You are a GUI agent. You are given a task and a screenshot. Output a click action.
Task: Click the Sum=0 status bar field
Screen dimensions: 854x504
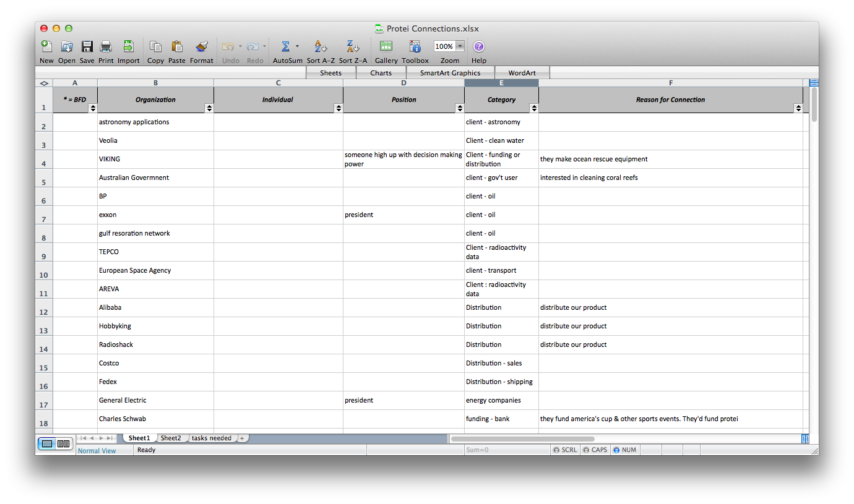click(507, 450)
